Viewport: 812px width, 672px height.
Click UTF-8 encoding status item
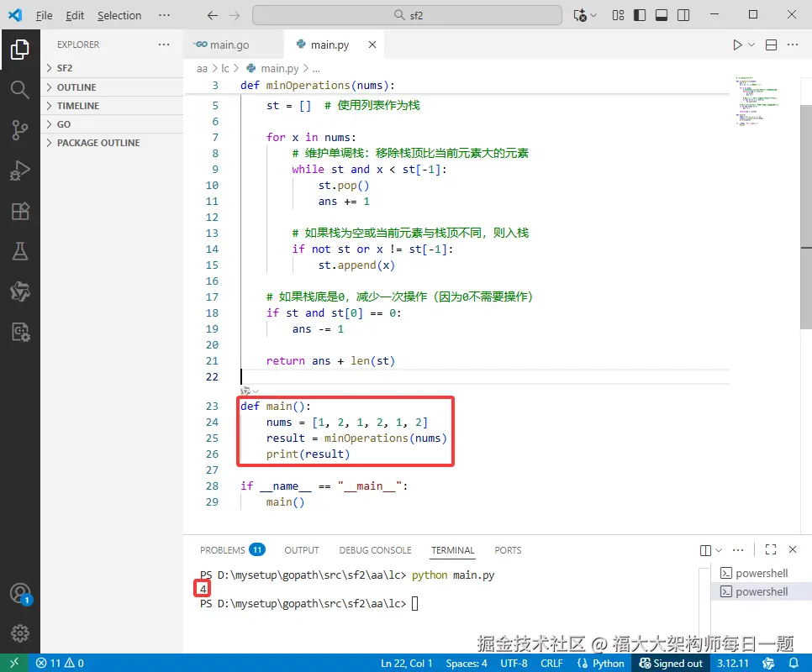tap(514, 663)
